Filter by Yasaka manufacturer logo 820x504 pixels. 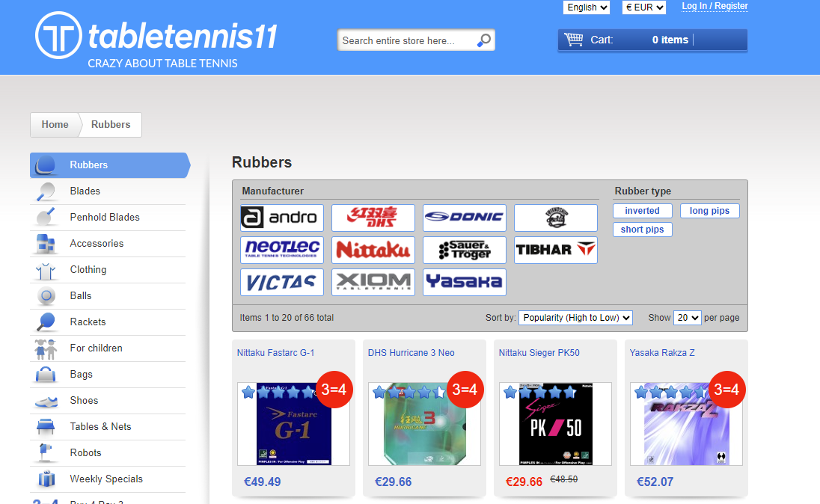(x=465, y=283)
